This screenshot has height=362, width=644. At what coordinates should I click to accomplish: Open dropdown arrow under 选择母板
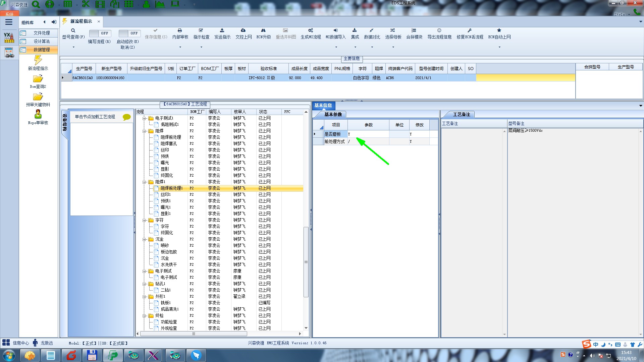[393, 47]
